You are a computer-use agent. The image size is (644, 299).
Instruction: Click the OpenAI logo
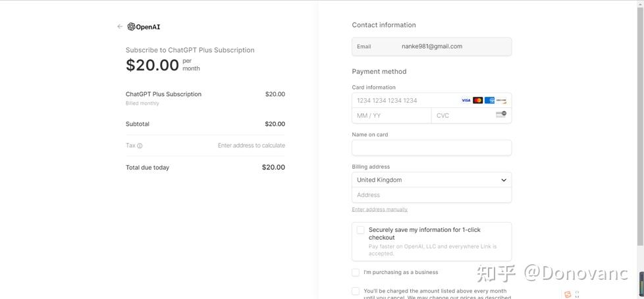144,27
